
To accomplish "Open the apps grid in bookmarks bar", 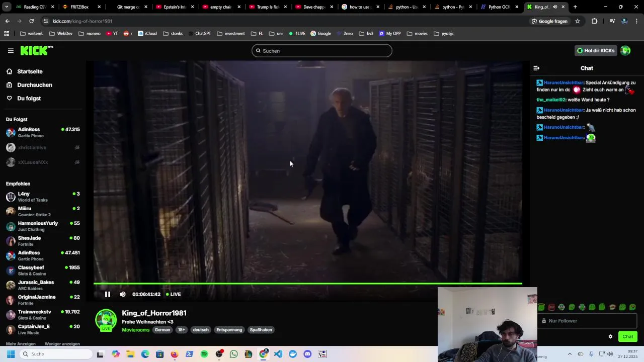I will pos(7,34).
